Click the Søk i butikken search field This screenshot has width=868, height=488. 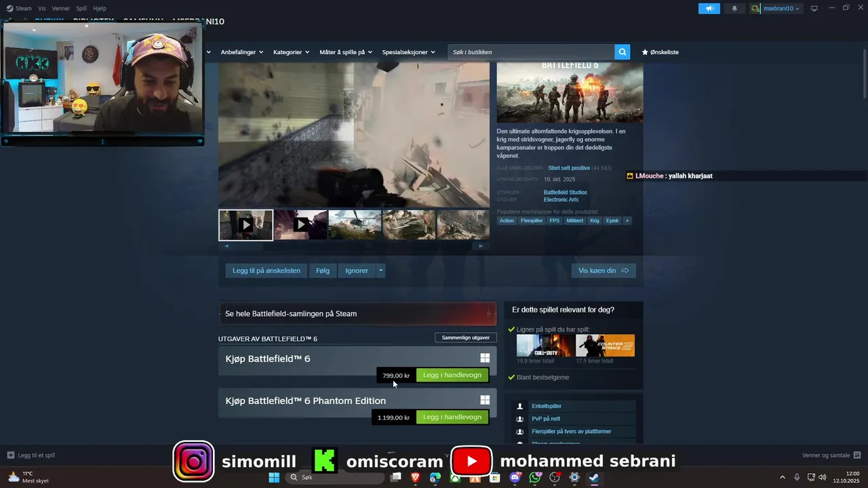(x=531, y=52)
